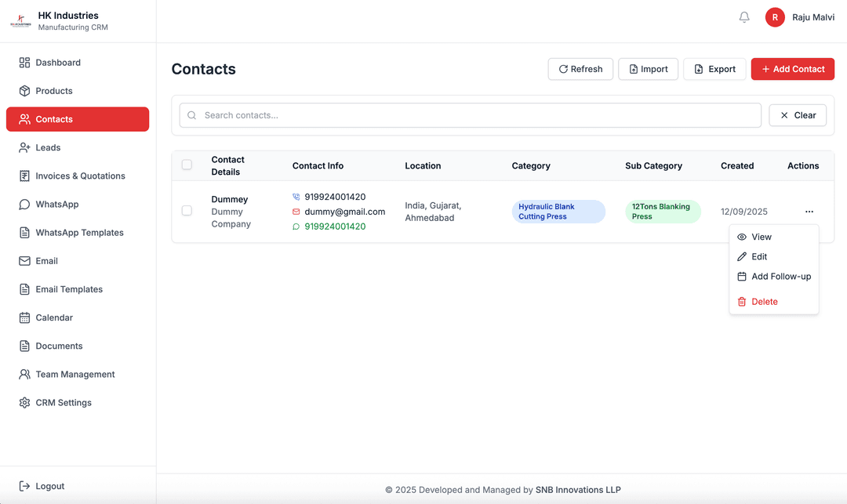Click the Import button
Viewport: 847px width, 504px height.
pyautogui.click(x=649, y=69)
